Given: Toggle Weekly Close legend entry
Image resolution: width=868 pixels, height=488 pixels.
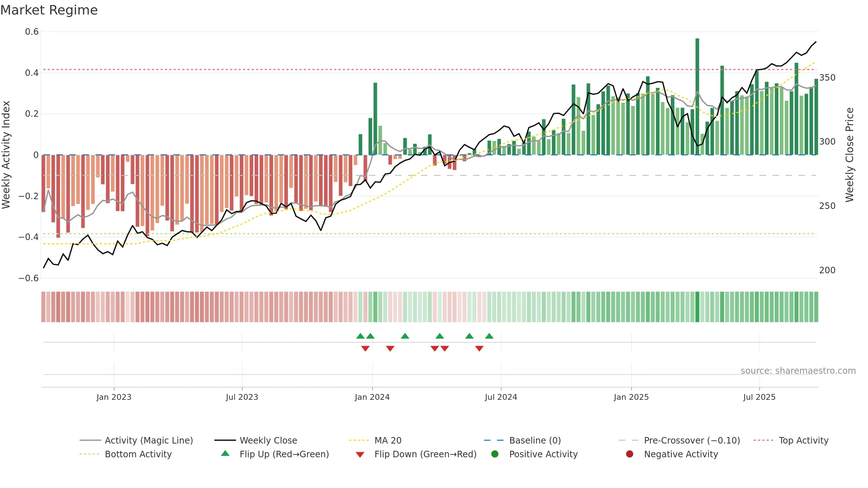Looking at the screenshot, I should point(256,440).
